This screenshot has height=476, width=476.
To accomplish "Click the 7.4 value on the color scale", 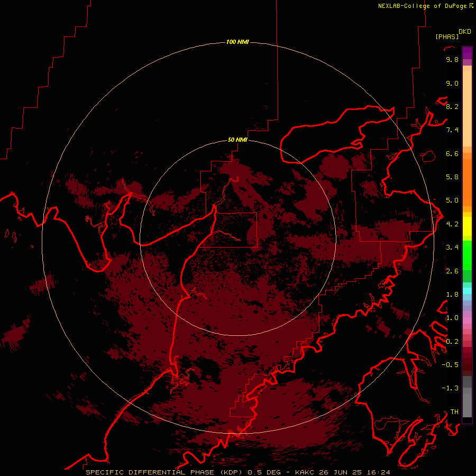I will click(452, 130).
